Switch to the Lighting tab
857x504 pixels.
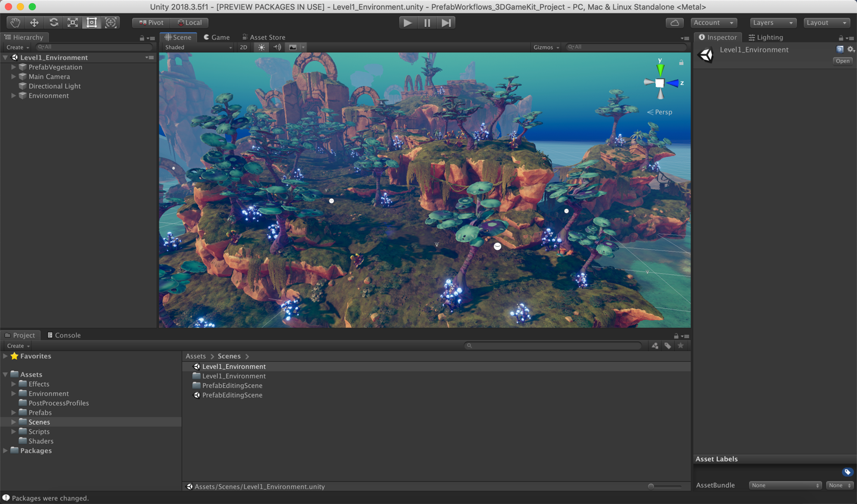pyautogui.click(x=765, y=37)
